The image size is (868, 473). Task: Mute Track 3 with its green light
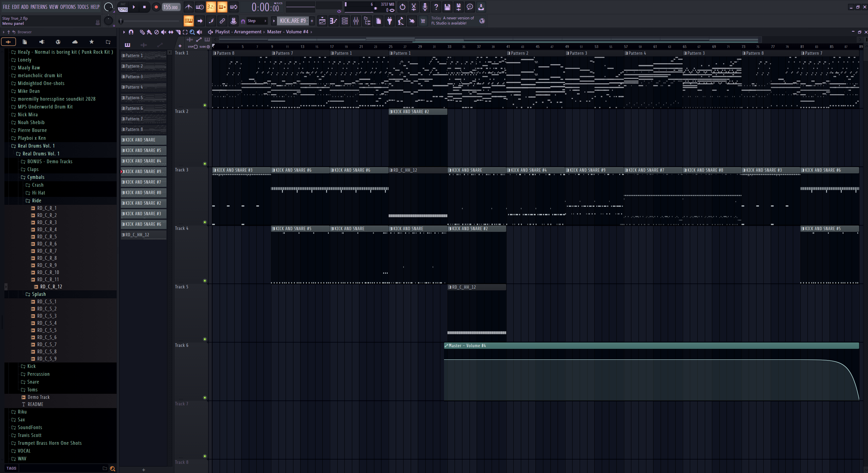(x=205, y=222)
